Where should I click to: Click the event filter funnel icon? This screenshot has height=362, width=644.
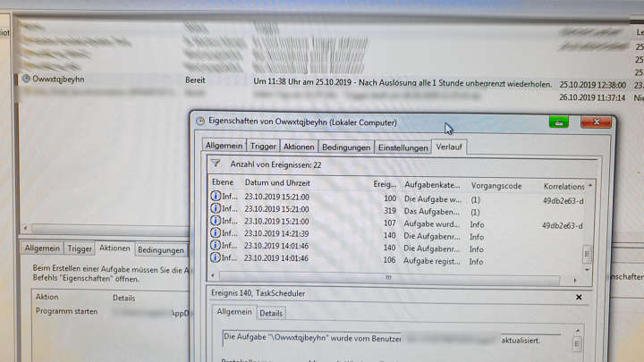pyautogui.click(x=216, y=164)
